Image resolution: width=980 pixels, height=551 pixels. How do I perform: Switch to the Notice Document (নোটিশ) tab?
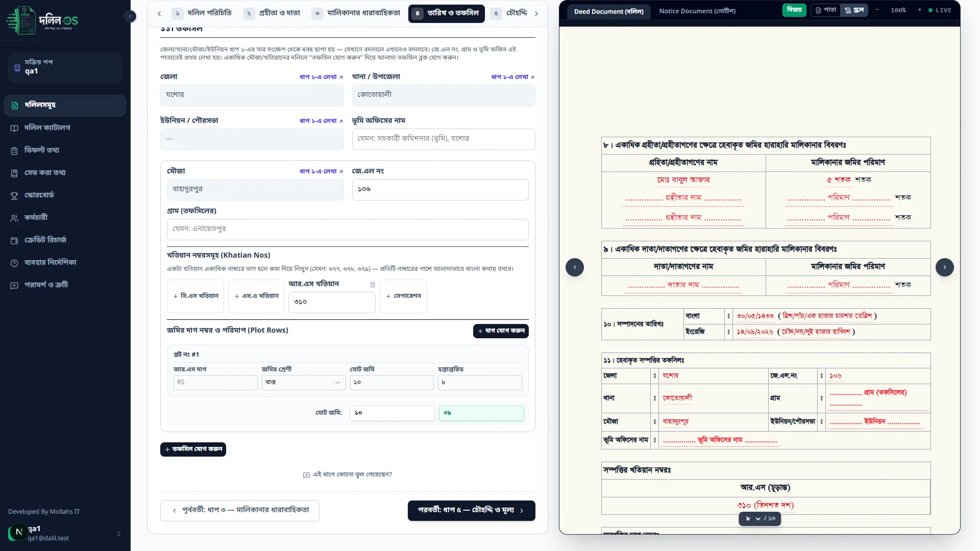point(697,11)
